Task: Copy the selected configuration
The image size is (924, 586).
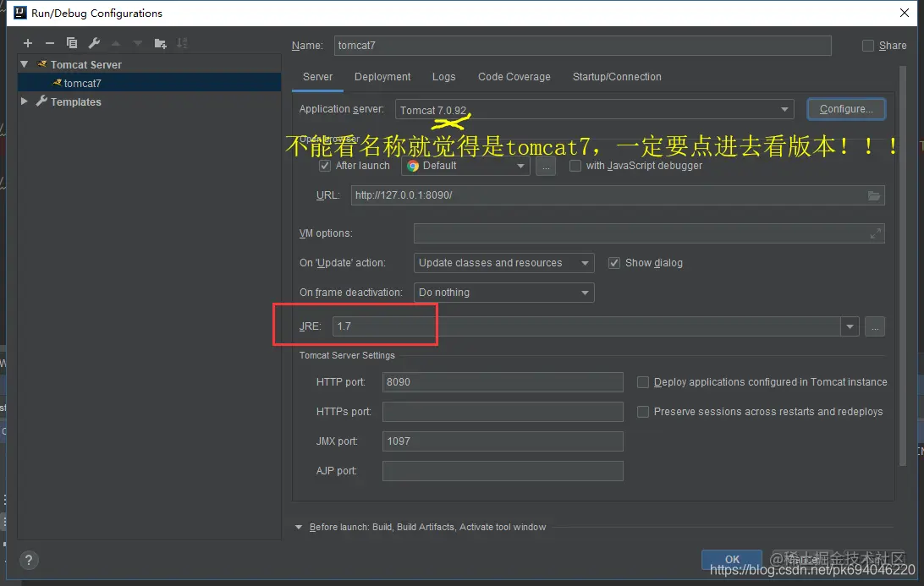Action: (72, 43)
